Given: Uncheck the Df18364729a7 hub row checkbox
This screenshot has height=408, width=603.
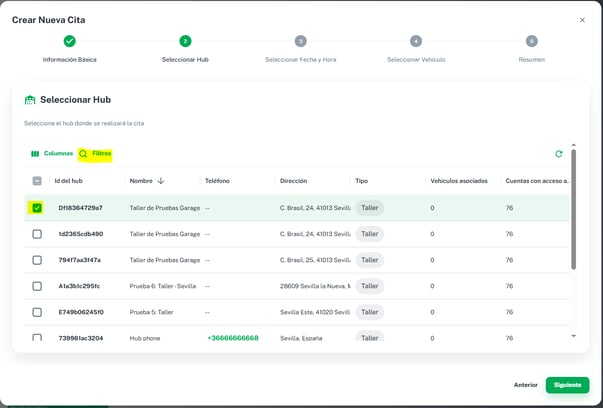Looking at the screenshot, I should [x=37, y=208].
